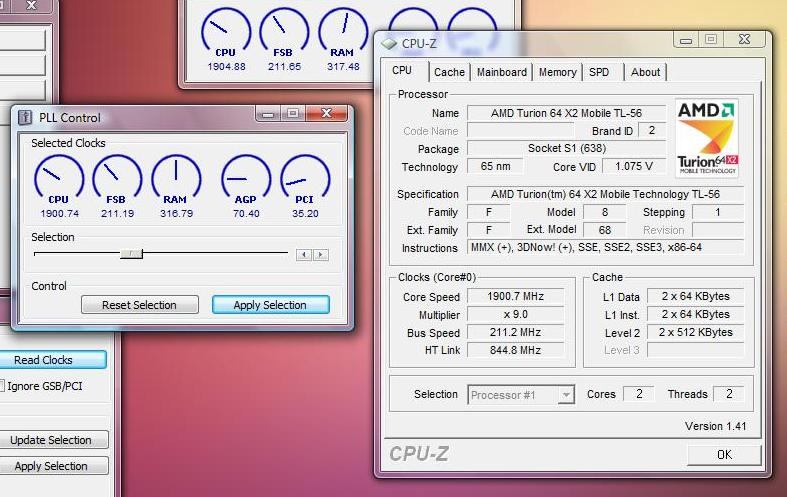
Task: Click the CPU value 1900.74 in PLL Control
Action: click(x=60, y=214)
